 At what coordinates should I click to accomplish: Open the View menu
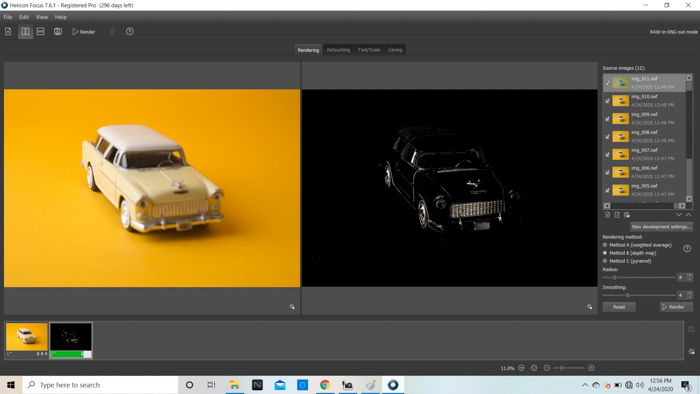(42, 17)
